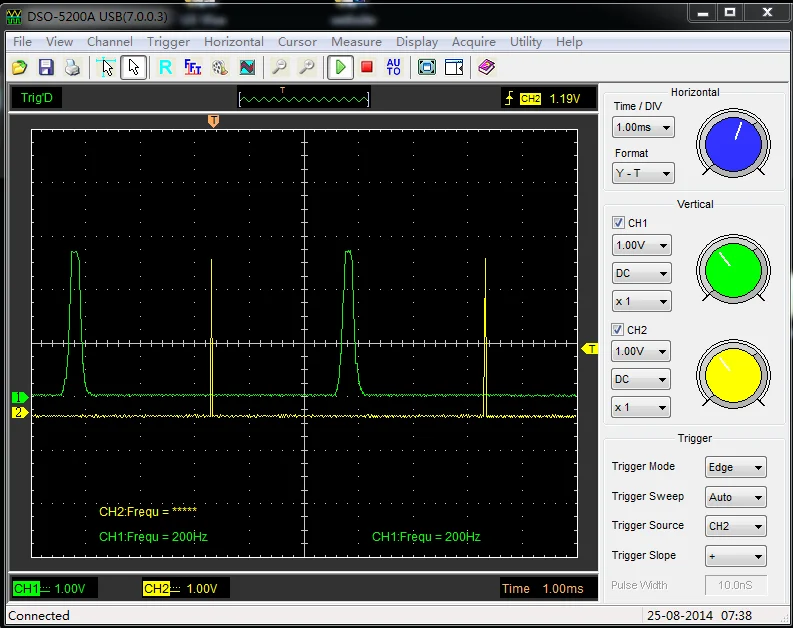Click the blue R reference icon

(x=166, y=67)
